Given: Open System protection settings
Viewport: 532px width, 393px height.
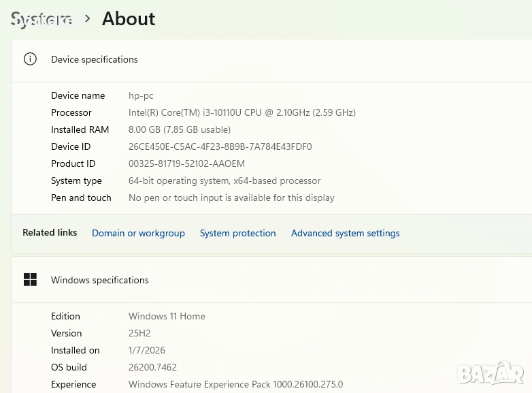Looking at the screenshot, I should click(x=237, y=233).
